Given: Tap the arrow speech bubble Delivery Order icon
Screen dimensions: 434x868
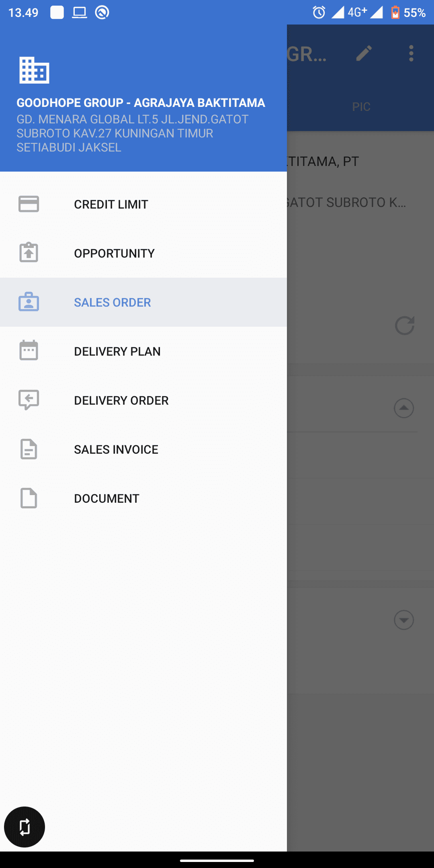Looking at the screenshot, I should [x=29, y=400].
